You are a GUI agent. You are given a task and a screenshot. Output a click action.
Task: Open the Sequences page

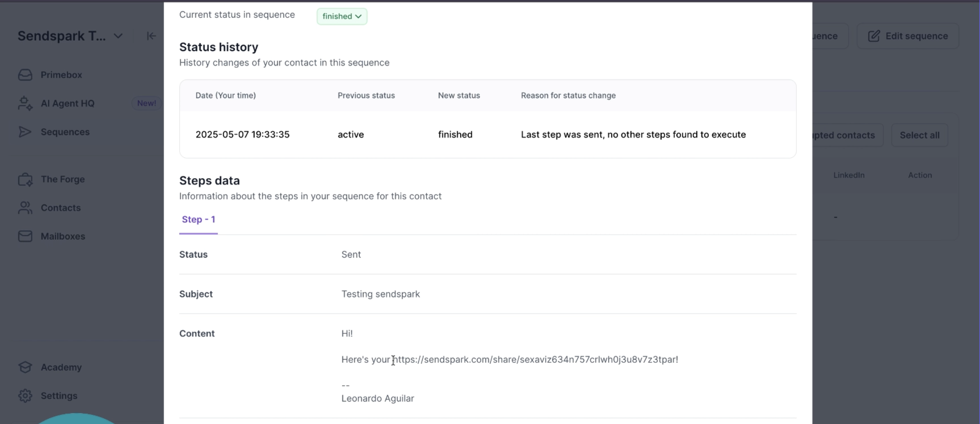point(65,132)
